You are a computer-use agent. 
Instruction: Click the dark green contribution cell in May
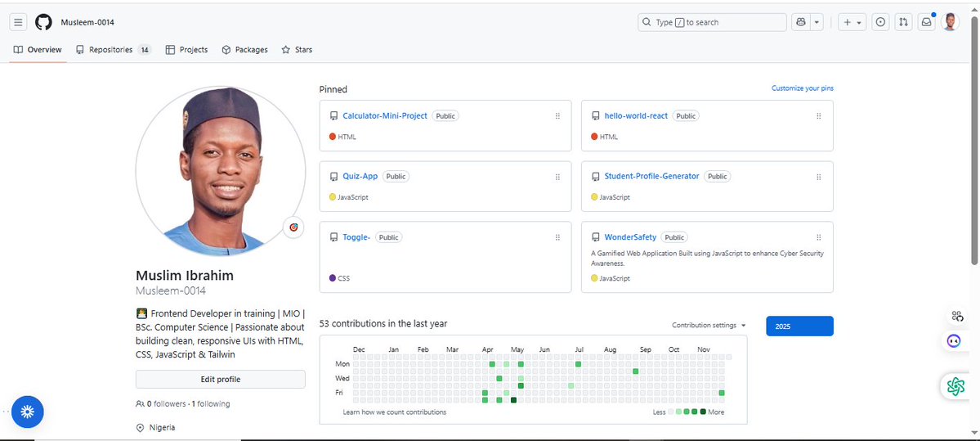click(514, 400)
